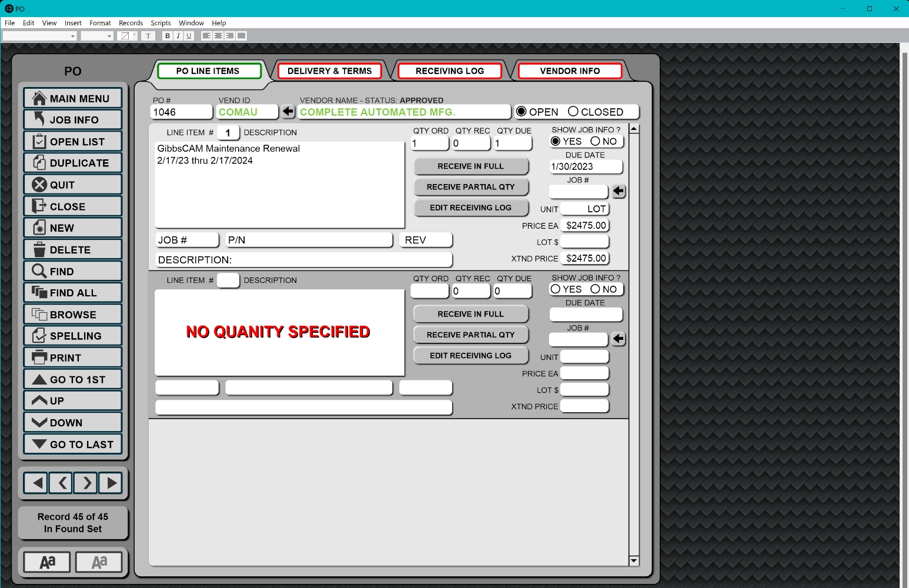Click the line items scrollbar down arrow
Screen dimensions: 909x588
point(634,561)
